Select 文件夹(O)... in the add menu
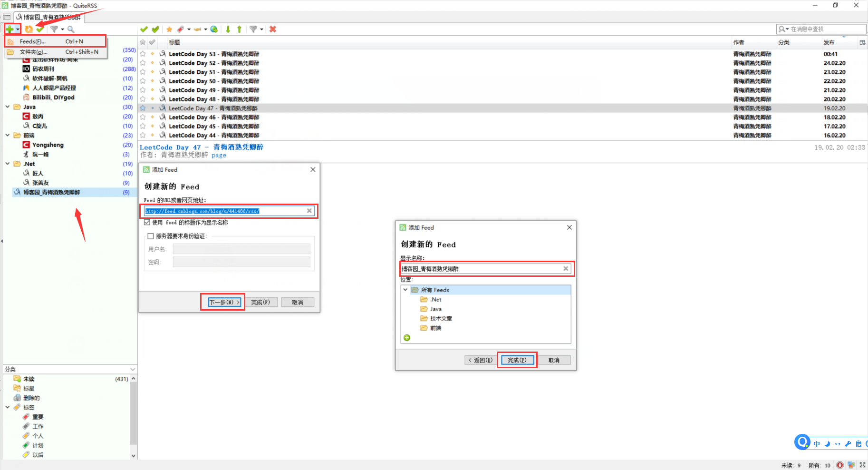868x470 pixels. pos(56,52)
